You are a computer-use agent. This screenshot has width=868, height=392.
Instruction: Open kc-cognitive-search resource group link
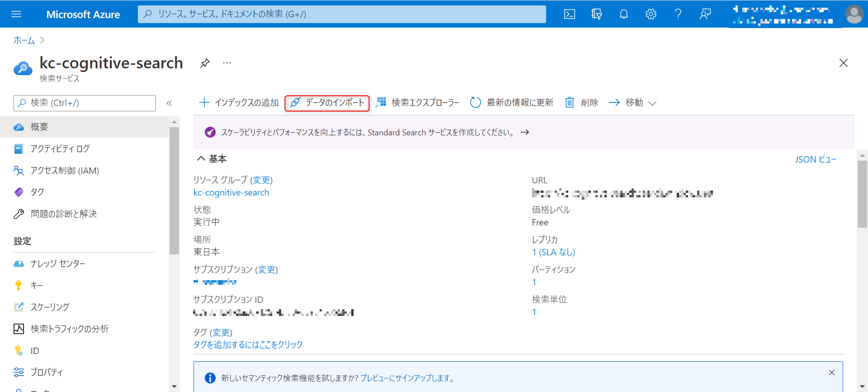tap(231, 193)
